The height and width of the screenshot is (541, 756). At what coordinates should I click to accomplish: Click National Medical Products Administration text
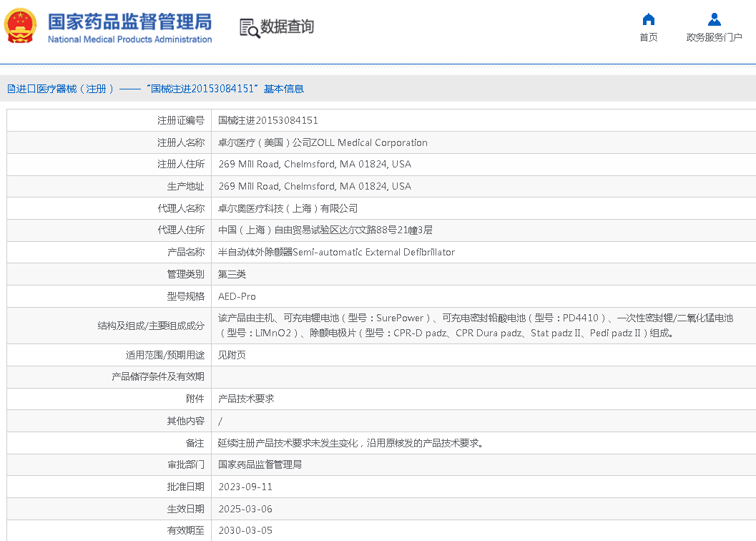[129, 39]
